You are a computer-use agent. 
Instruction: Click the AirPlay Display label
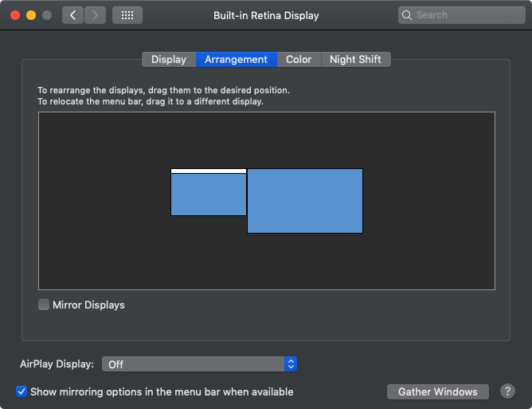click(x=57, y=364)
